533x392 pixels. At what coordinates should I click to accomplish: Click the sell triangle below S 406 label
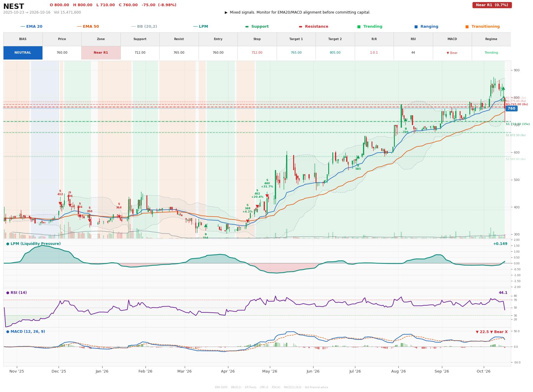pos(70,205)
